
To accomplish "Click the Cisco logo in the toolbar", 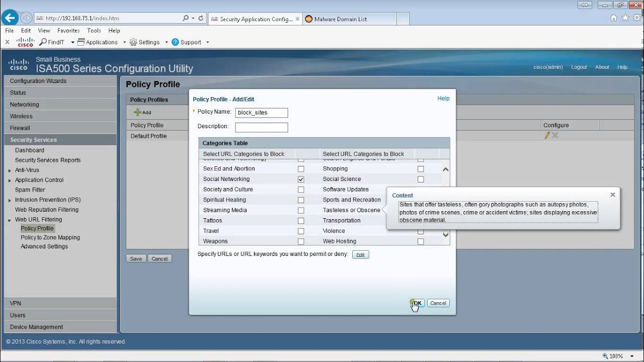I will [25, 42].
